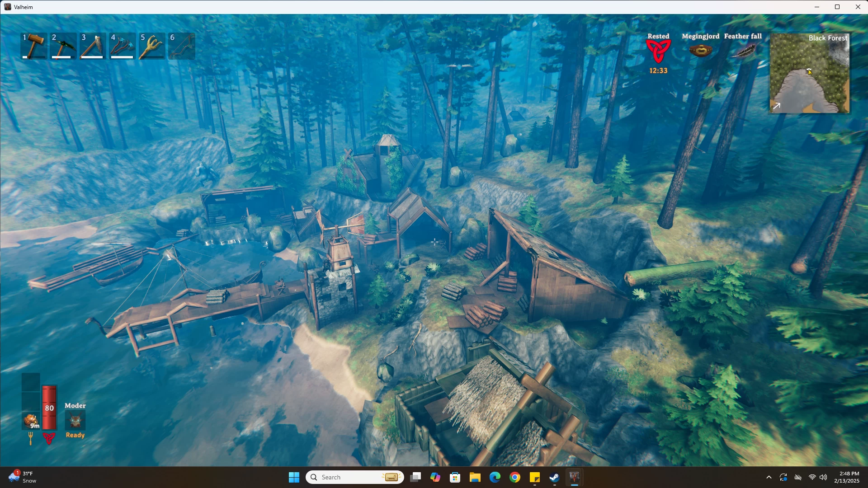
Task: Select the pickaxe in hotbar slot 2
Action: [x=64, y=46]
